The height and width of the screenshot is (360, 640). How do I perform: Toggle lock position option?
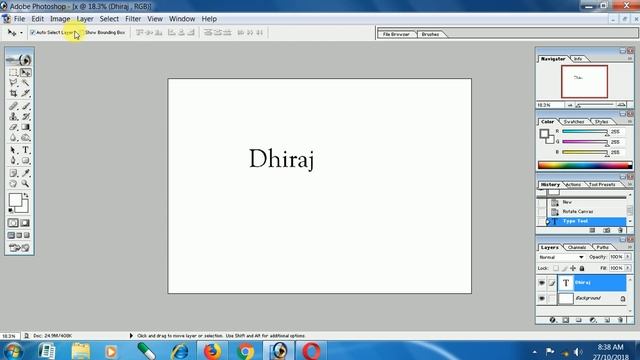(x=573, y=268)
